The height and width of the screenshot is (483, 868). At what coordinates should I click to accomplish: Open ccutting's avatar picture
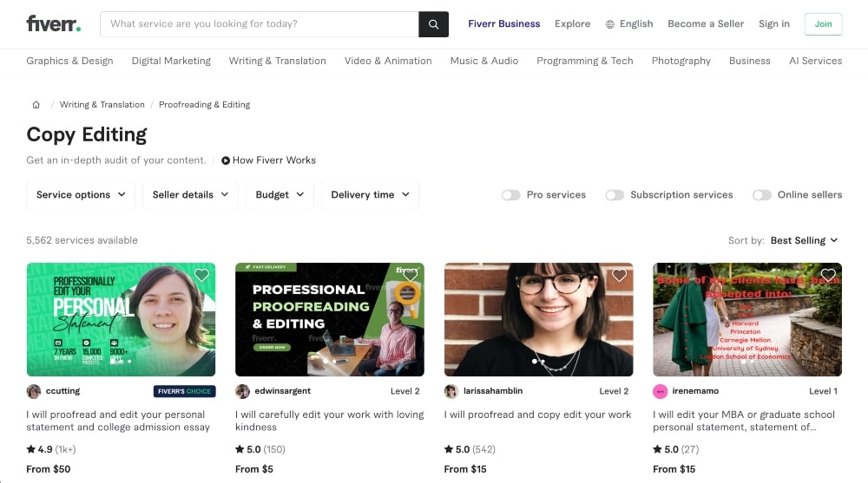pyautogui.click(x=34, y=392)
